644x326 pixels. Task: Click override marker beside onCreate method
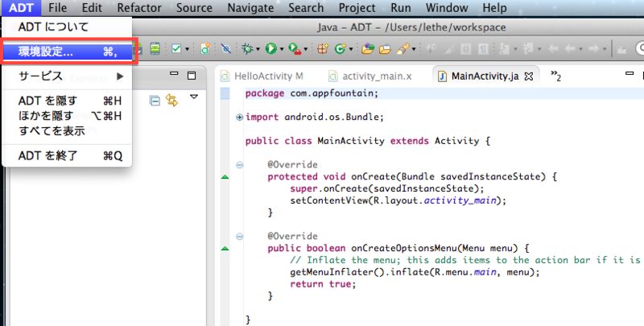pyautogui.click(x=225, y=177)
